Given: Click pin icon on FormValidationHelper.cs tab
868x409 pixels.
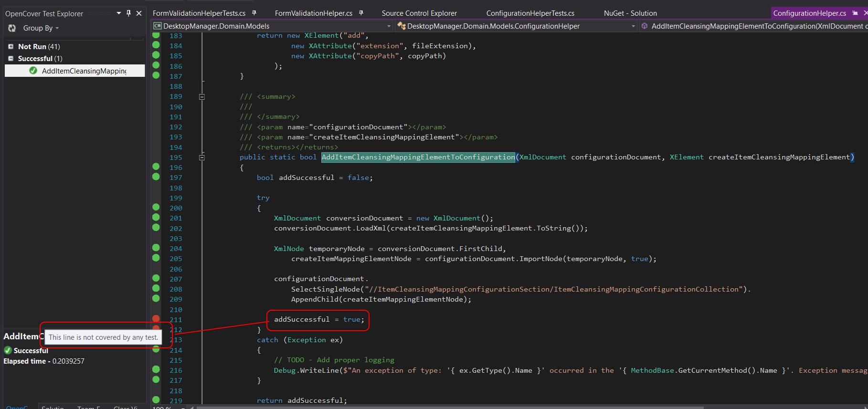Looking at the screenshot, I should point(361,13).
